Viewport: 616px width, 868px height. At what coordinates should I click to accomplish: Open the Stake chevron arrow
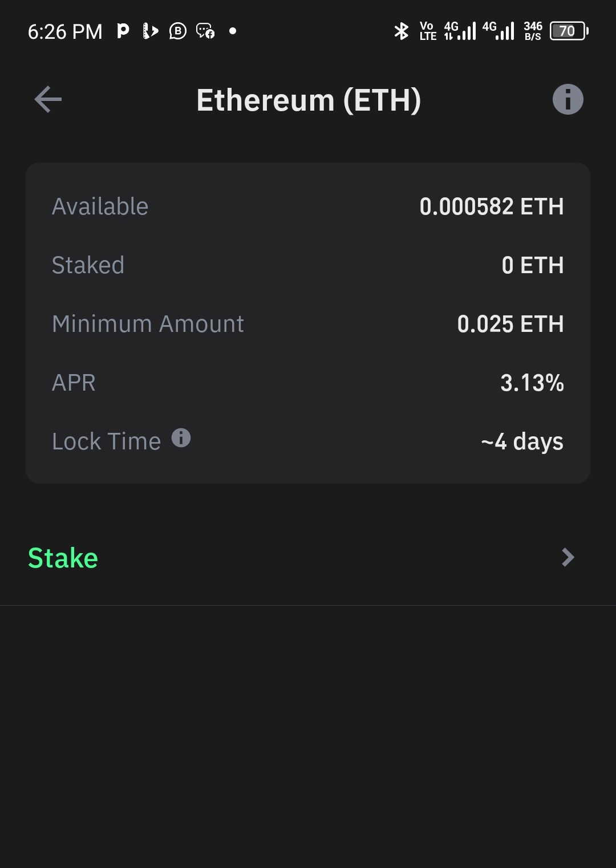tap(568, 557)
